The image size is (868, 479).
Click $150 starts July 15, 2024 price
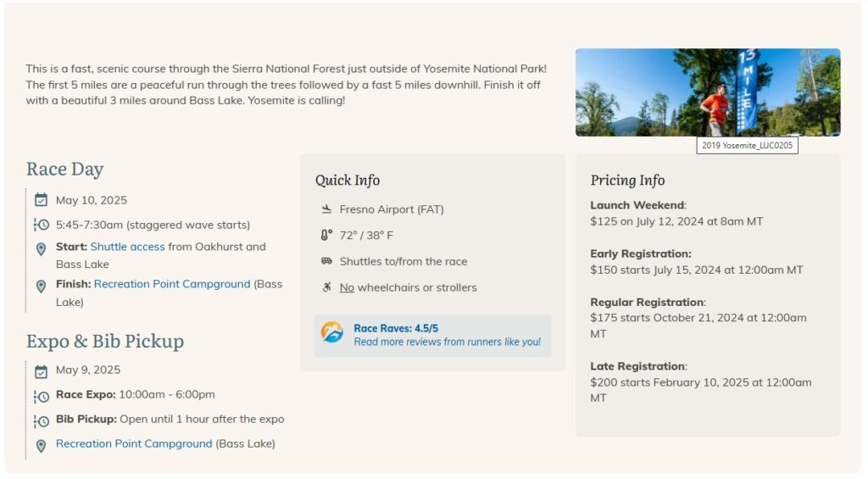click(697, 270)
